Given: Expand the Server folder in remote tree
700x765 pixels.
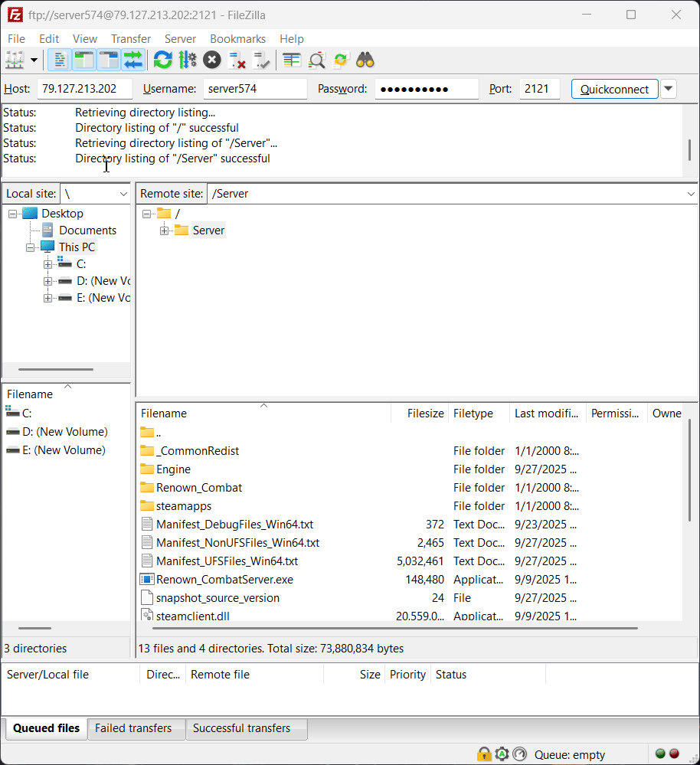Looking at the screenshot, I should coord(164,230).
